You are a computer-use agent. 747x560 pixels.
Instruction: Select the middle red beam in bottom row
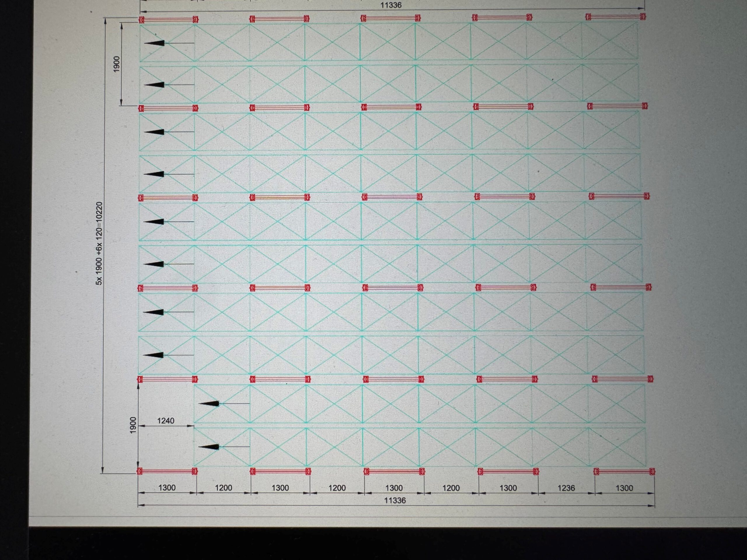click(394, 471)
